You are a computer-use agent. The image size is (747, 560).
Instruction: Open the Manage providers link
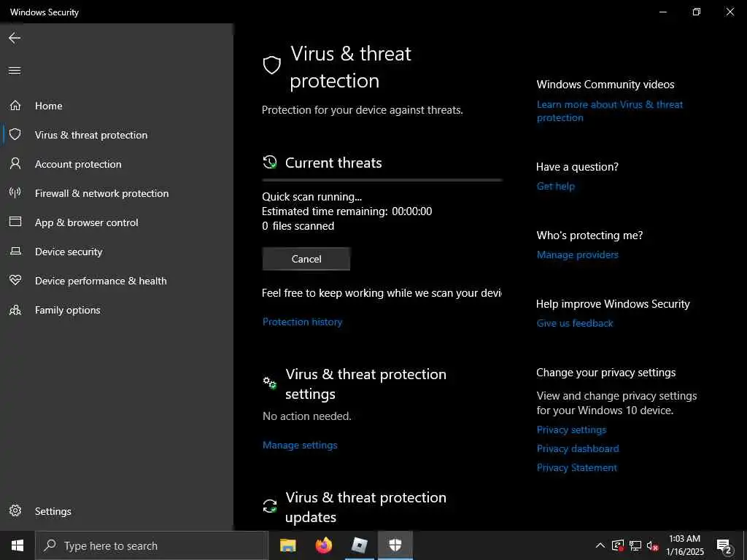coord(577,254)
